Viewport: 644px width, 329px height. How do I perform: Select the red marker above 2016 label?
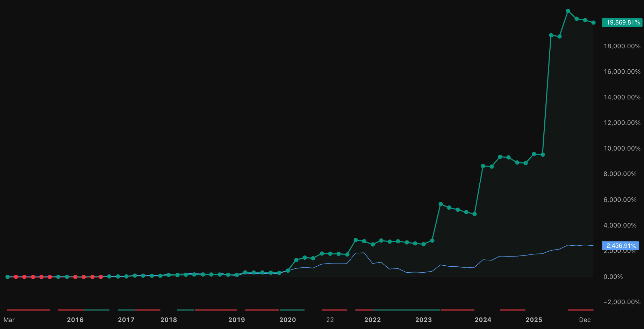pos(75,277)
